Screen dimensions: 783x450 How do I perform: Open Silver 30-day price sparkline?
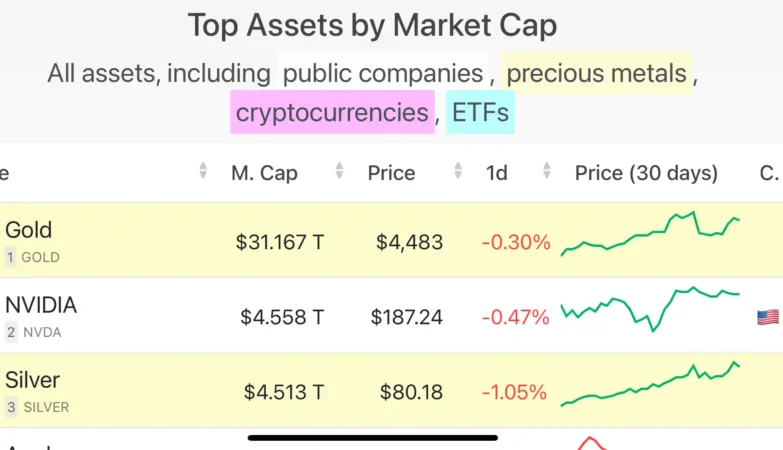click(650, 385)
